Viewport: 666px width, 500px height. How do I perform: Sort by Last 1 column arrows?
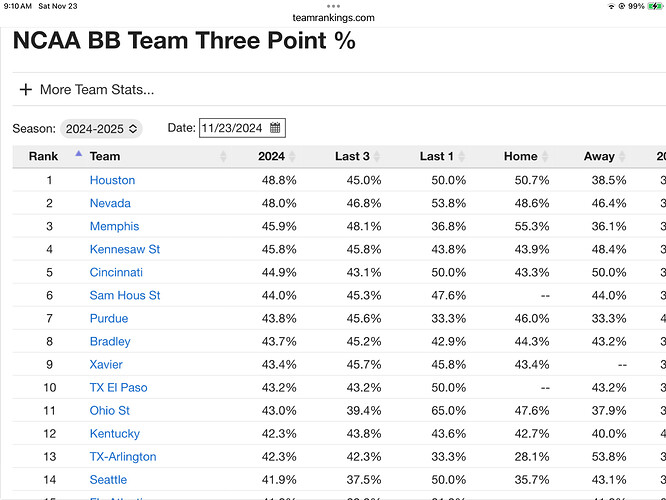[x=462, y=156]
